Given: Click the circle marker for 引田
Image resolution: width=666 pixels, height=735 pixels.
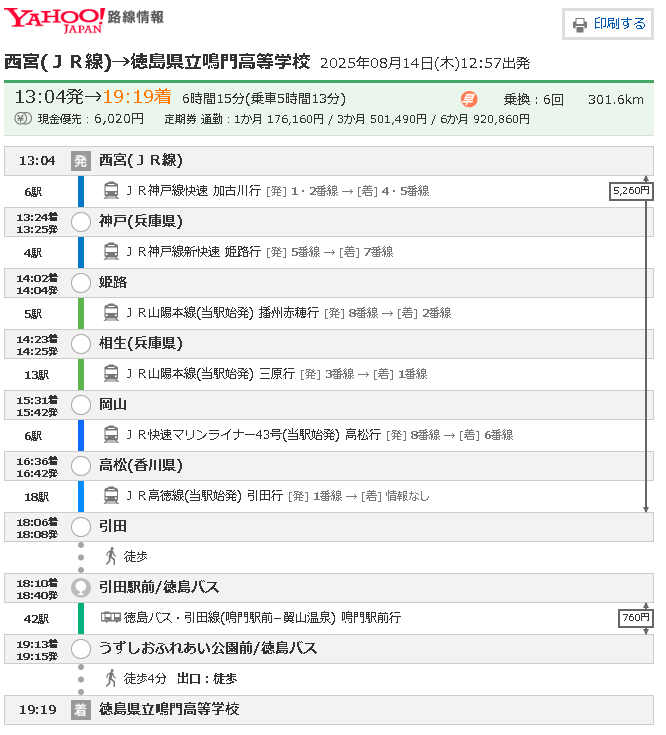Looking at the screenshot, I should point(81,527).
